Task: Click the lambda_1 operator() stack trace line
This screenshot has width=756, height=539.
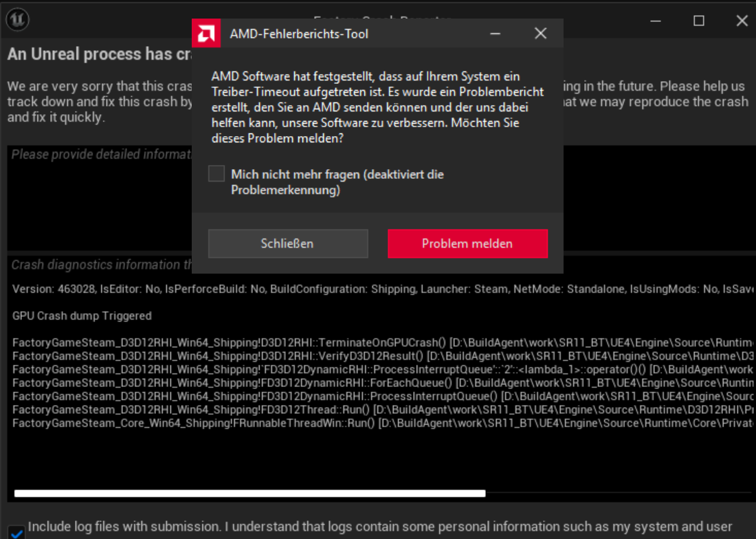Action: (383, 370)
